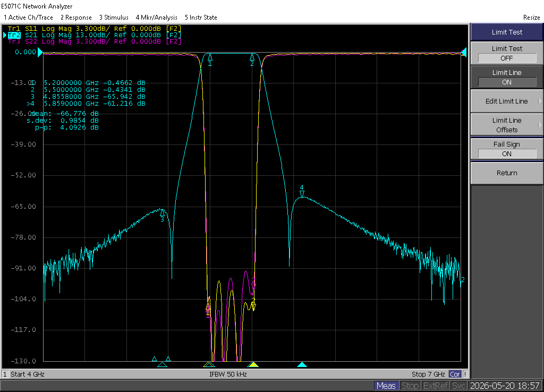The height and width of the screenshot is (392, 544).
Task: Select trace Tr3 S22 label
Action: [22, 41]
